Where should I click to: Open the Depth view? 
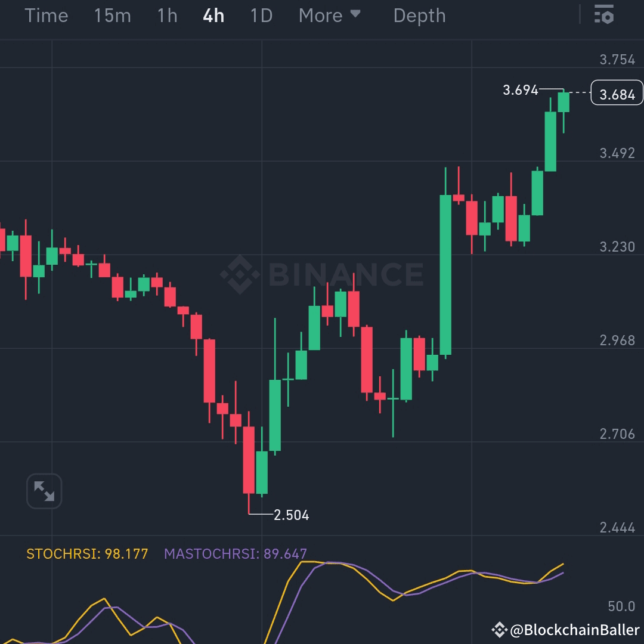419,16
